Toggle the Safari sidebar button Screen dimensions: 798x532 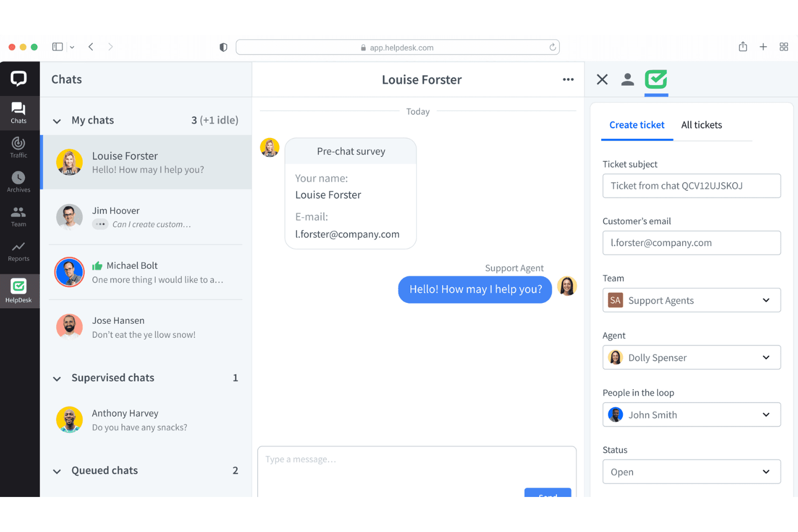pos(58,47)
